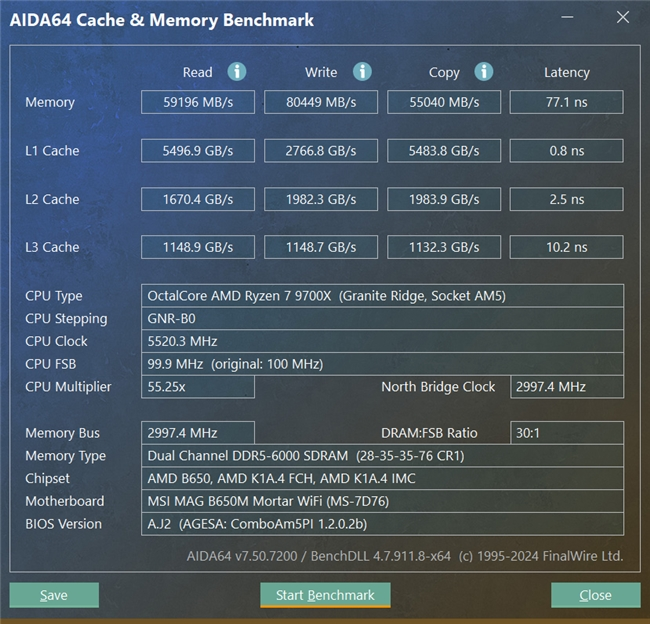Click the info icon next to Copy
This screenshot has width=650, height=624.
pos(484,72)
